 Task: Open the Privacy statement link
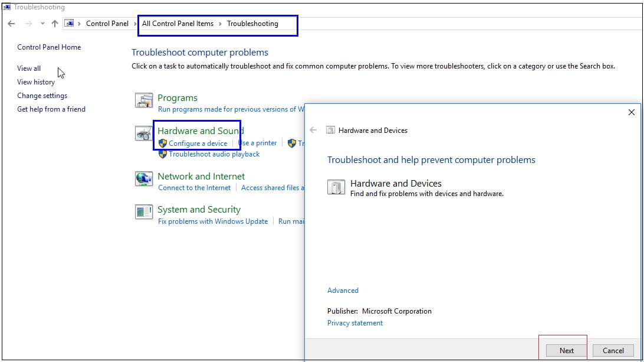(x=355, y=323)
